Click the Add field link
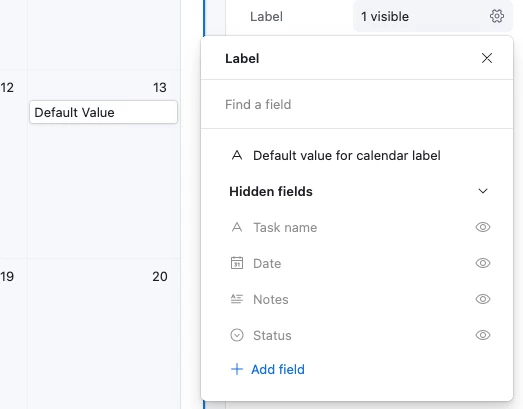The image size is (523, 409). tap(278, 369)
